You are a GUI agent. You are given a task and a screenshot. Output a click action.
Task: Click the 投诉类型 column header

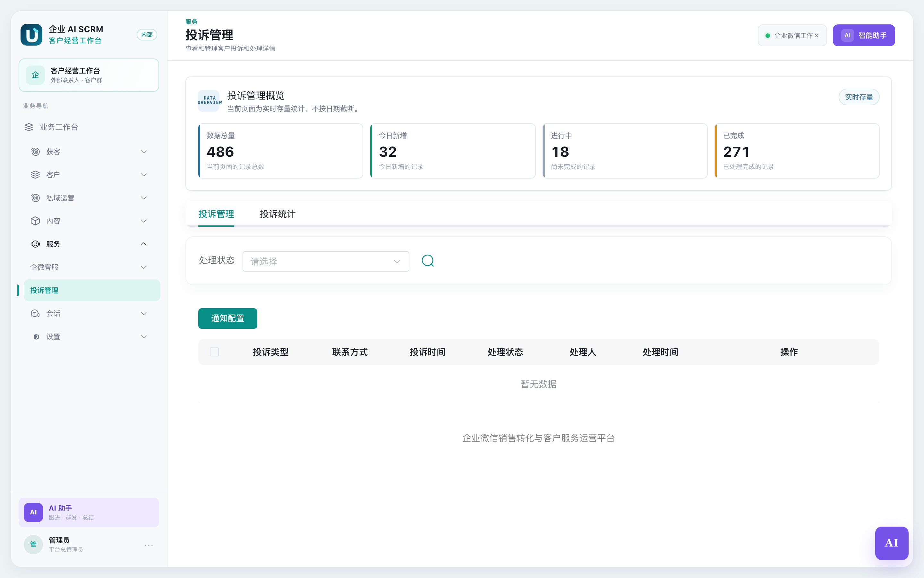tap(271, 352)
